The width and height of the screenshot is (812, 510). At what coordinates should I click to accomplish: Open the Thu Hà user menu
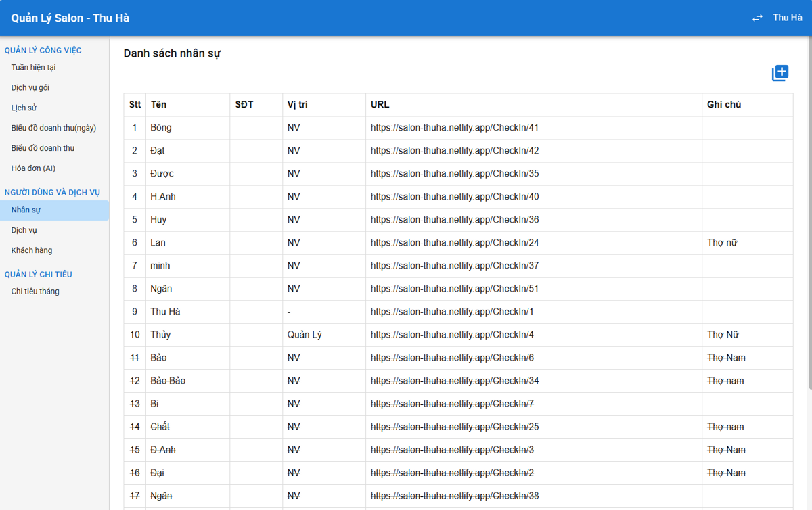pyautogui.click(x=788, y=18)
